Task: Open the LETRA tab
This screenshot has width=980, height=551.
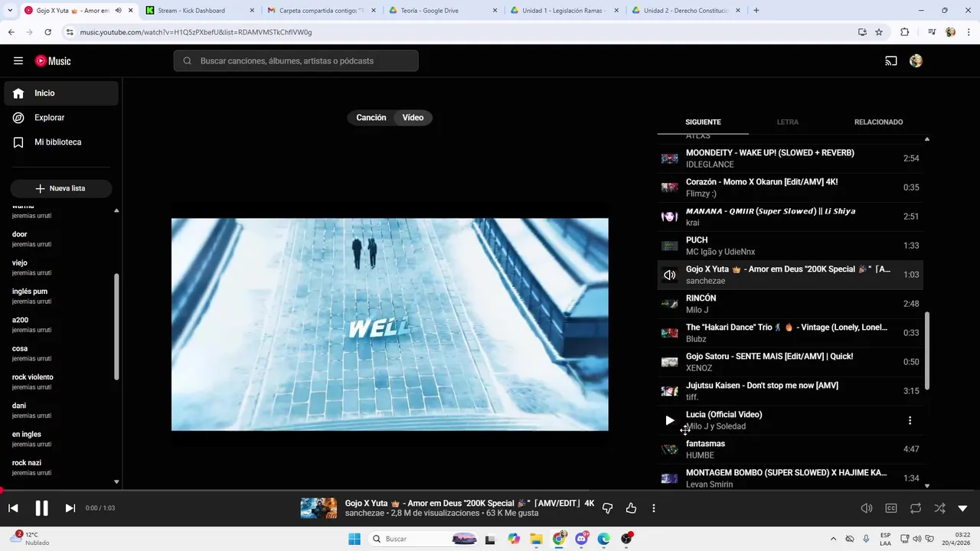Action: coord(787,122)
